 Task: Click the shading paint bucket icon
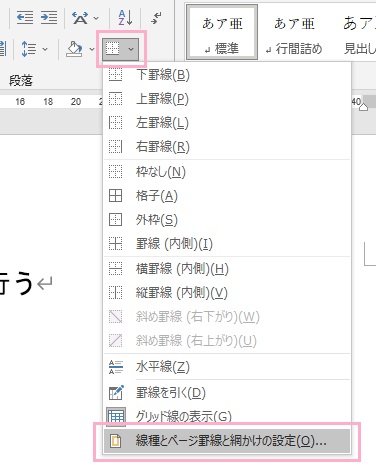click(74, 49)
